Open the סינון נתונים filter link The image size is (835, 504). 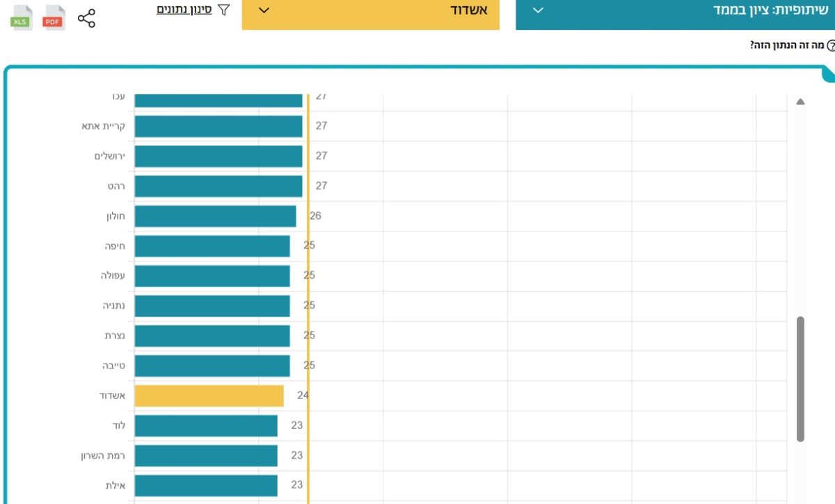(x=184, y=10)
